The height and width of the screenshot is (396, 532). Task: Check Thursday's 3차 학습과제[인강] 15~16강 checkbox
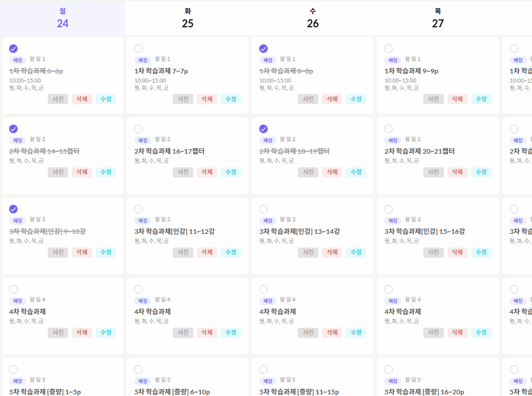coord(389,209)
